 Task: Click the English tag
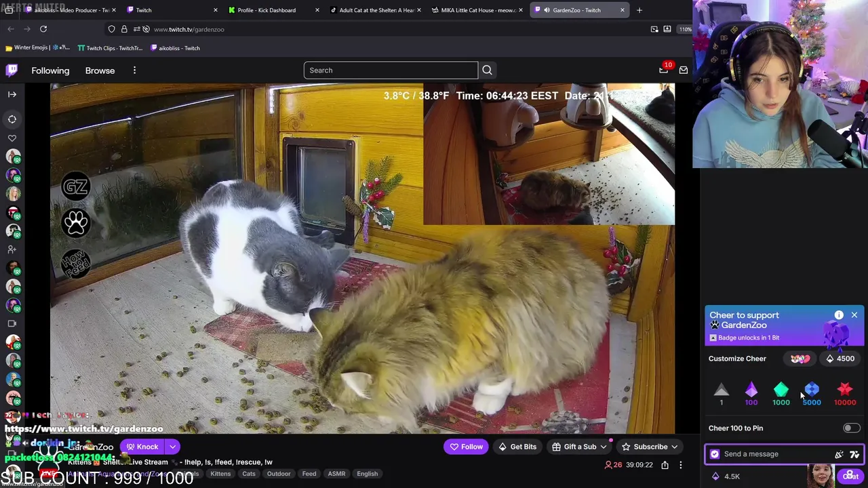(368, 474)
